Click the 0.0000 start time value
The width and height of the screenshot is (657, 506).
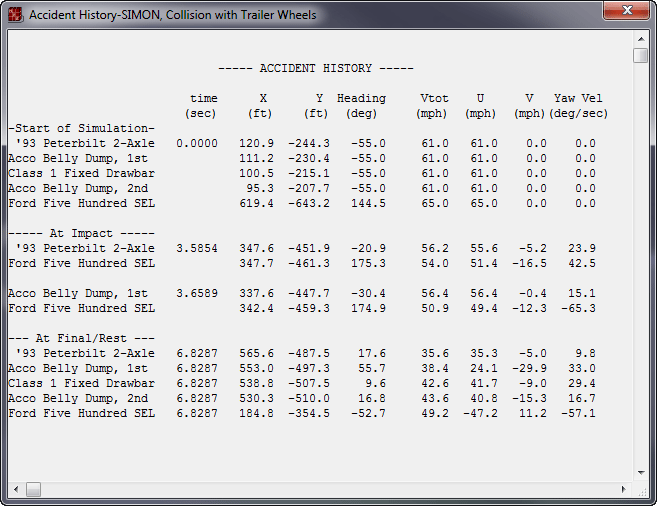pos(197,144)
